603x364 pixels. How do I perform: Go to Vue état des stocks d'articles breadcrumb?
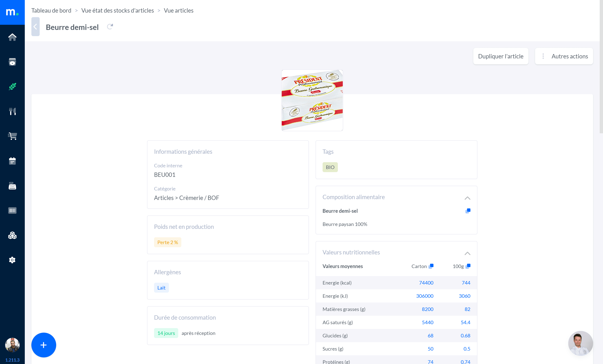[x=118, y=11]
